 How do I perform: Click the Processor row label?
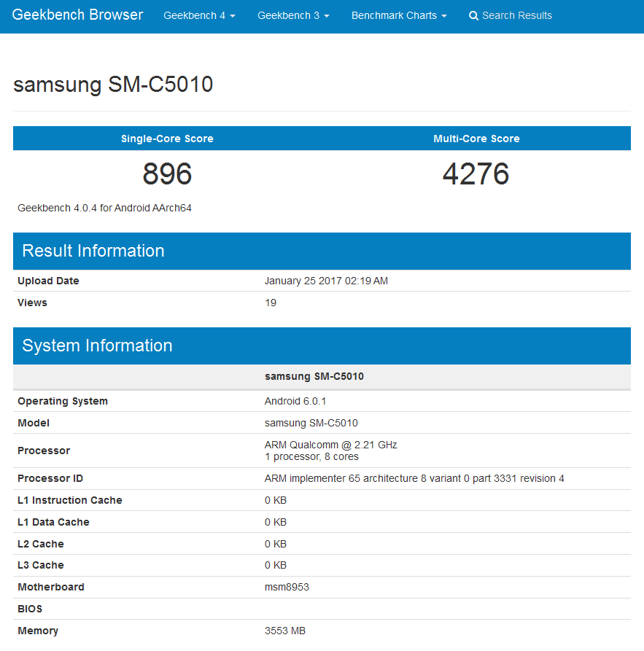[x=44, y=451]
